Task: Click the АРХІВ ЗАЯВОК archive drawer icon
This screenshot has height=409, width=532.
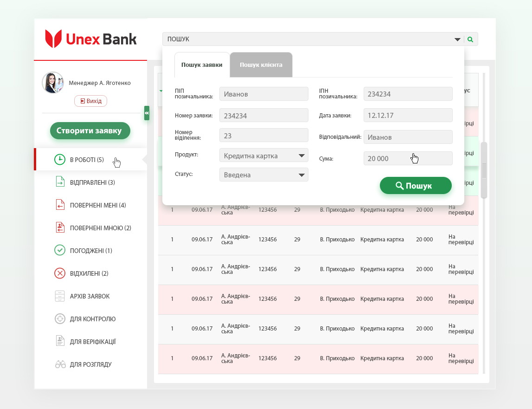Action: tap(60, 296)
